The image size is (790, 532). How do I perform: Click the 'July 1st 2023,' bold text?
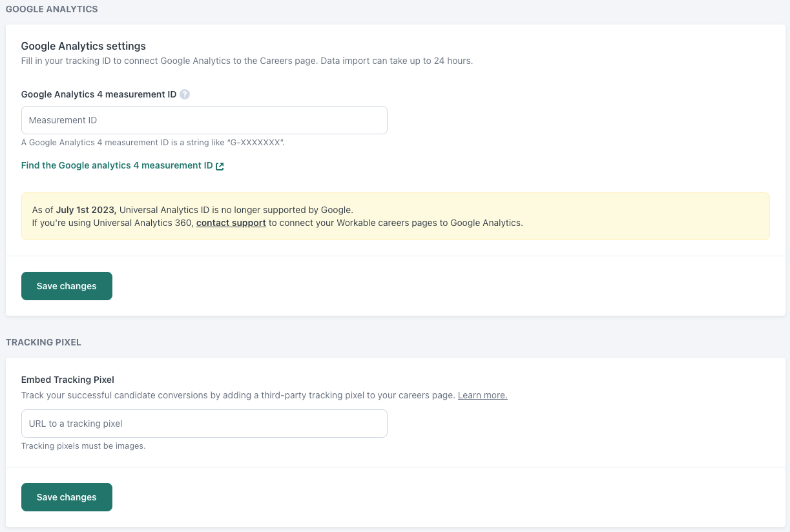pyautogui.click(x=87, y=210)
